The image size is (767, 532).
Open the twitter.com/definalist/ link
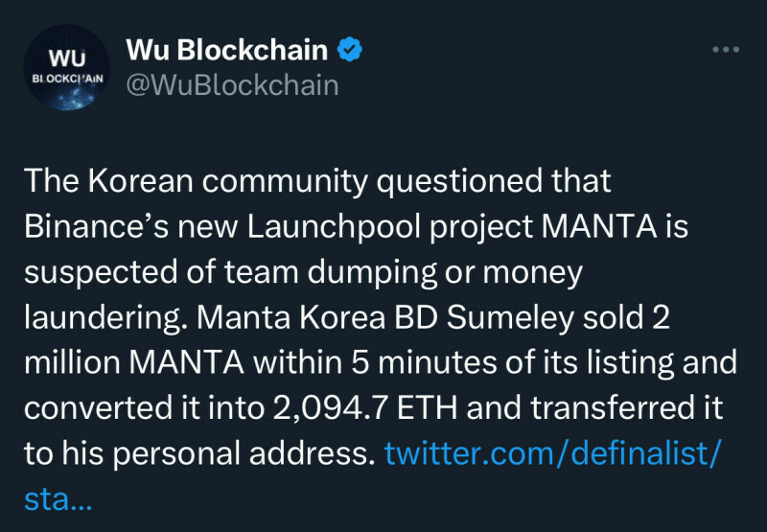click(x=551, y=452)
